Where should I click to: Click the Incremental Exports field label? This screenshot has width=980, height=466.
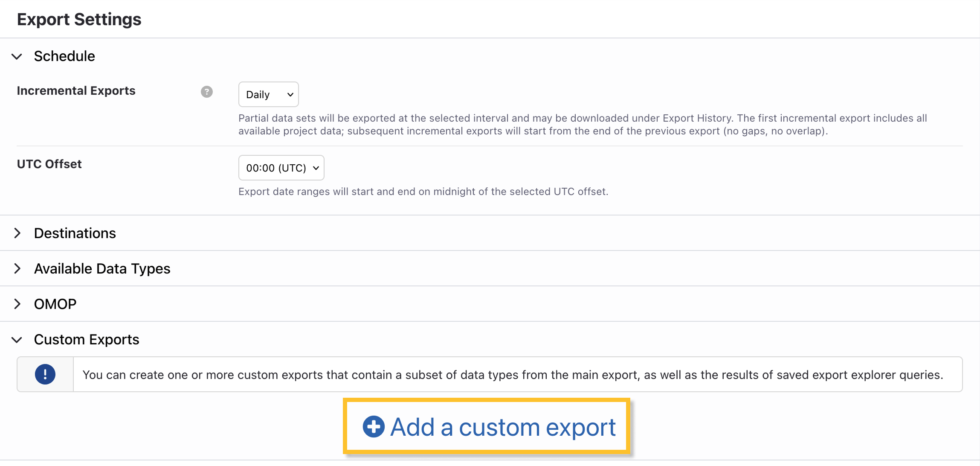[x=76, y=91]
